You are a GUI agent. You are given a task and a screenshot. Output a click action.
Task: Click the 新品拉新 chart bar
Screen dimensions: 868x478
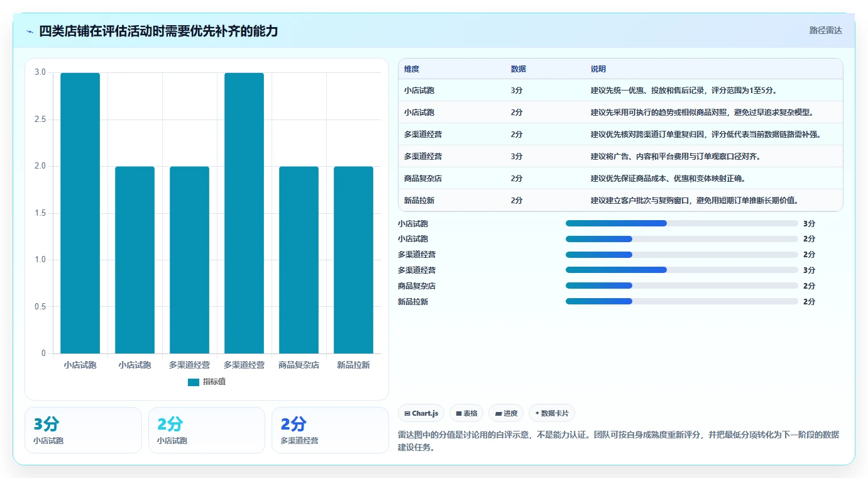[353, 260]
